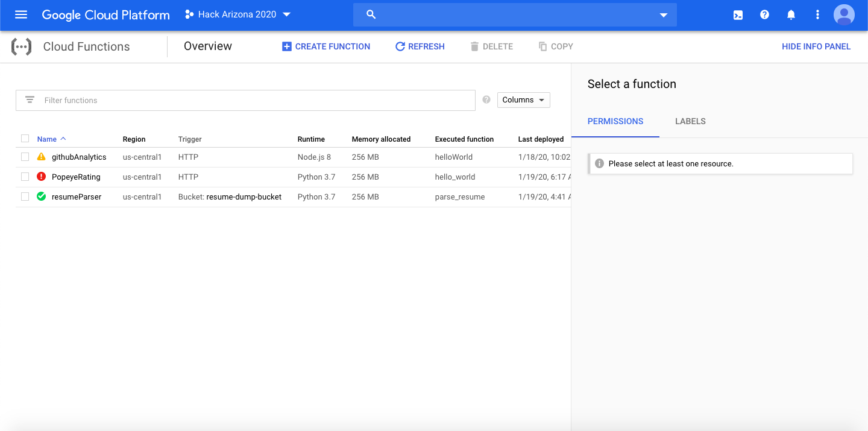Click the Node.js 8 runtime cell

(314, 157)
